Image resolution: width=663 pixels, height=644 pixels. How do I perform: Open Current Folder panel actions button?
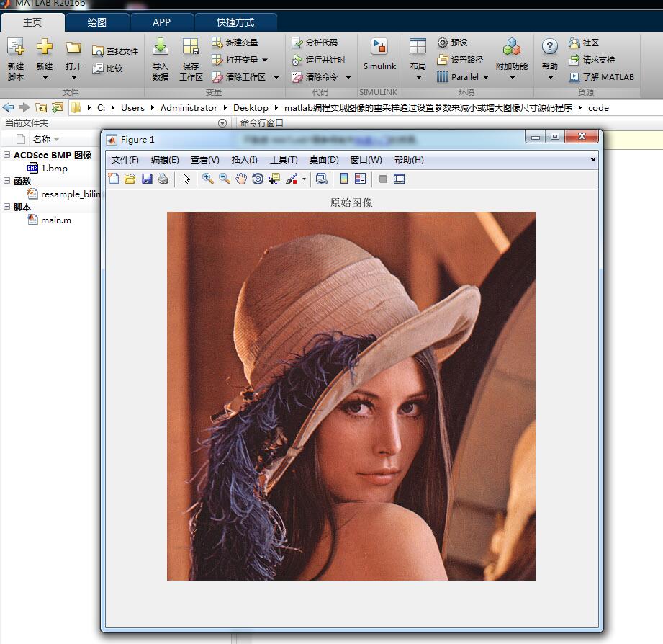tap(222, 123)
